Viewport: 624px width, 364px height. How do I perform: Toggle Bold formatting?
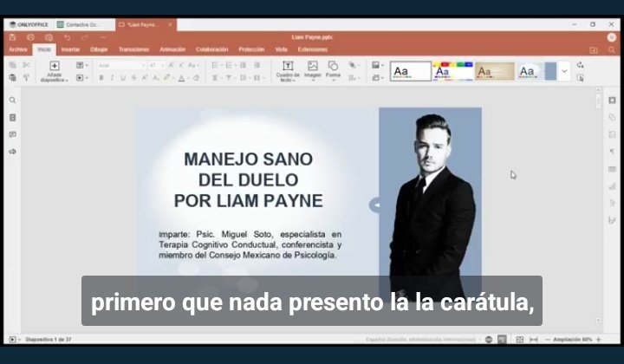coord(101,78)
